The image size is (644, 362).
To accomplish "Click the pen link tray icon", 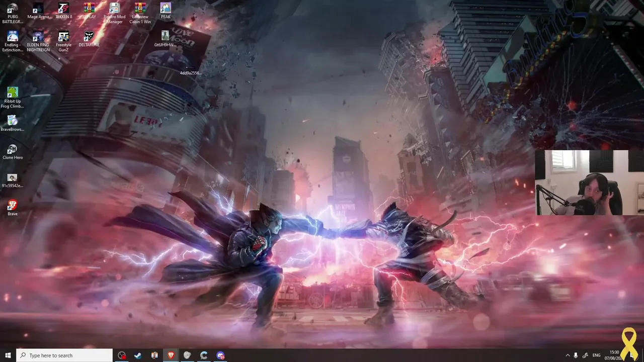I will coord(586,355).
